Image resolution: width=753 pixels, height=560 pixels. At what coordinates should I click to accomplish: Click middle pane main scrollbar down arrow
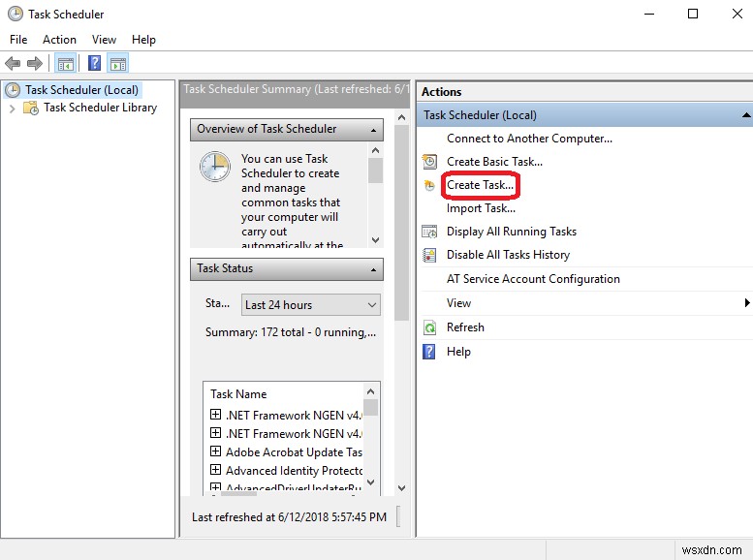402,488
